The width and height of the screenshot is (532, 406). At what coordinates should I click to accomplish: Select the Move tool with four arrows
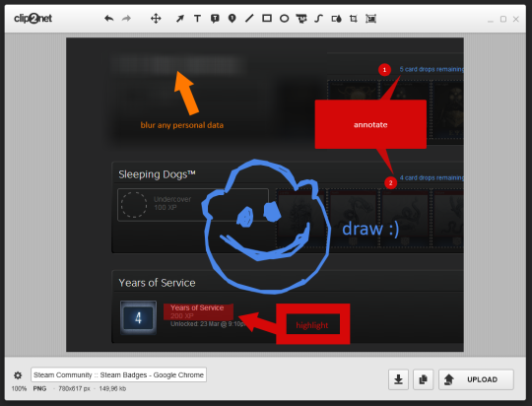coord(156,19)
